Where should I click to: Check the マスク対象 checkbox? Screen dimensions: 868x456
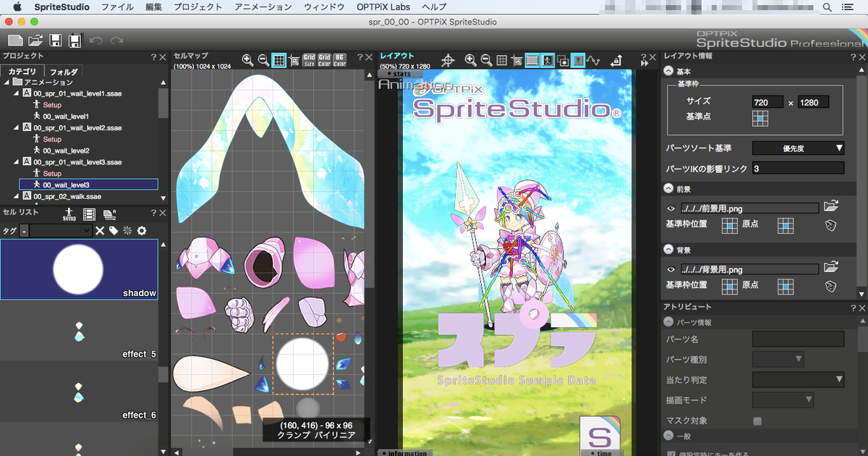(x=757, y=421)
